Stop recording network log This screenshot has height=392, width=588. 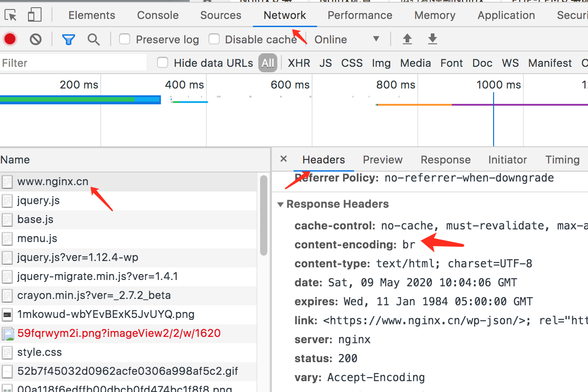pos(9,39)
